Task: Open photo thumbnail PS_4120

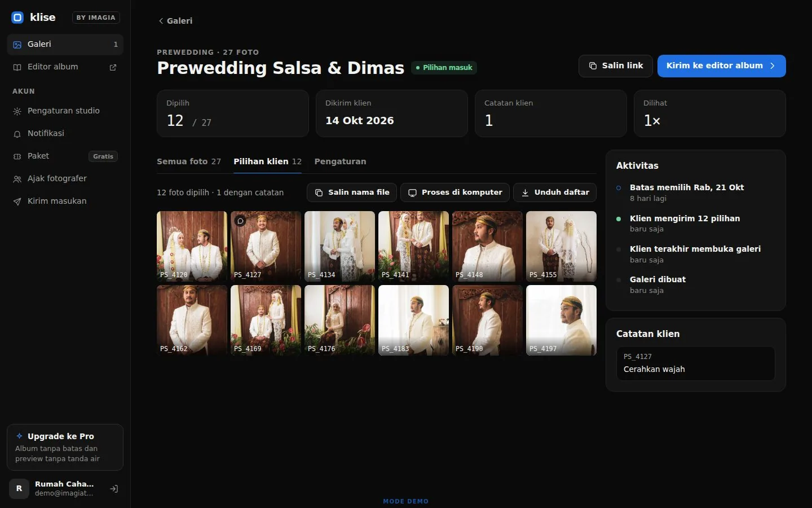Action: [192, 246]
